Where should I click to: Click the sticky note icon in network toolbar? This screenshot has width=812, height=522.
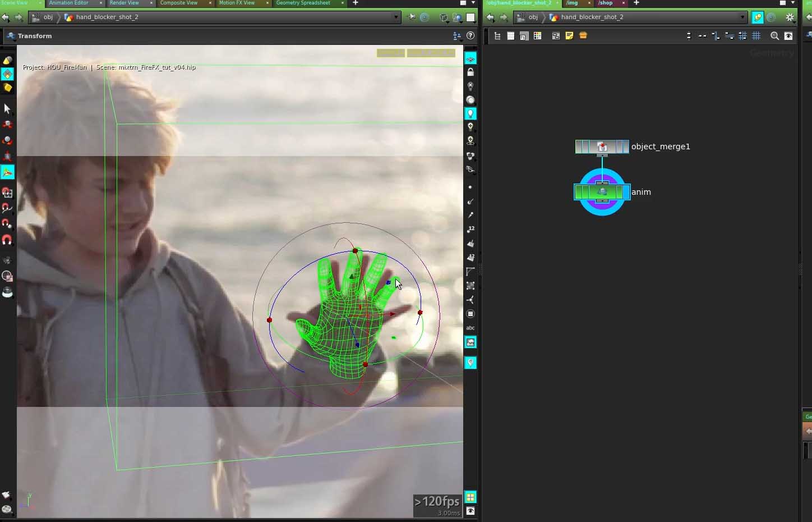point(569,36)
